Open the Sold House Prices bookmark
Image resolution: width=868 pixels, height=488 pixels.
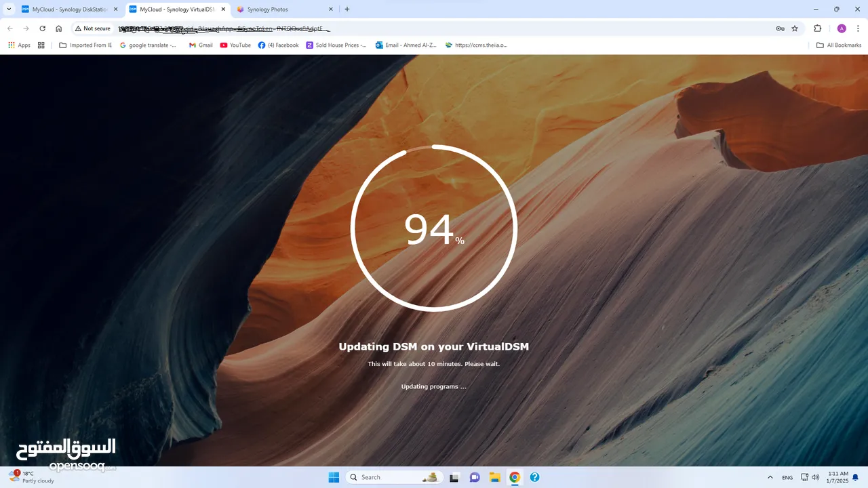click(x=336, y=45)
